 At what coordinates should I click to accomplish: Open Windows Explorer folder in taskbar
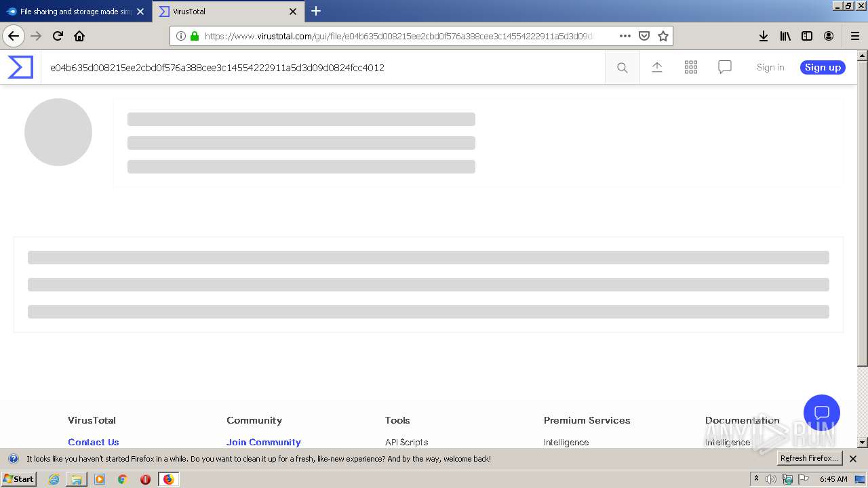coord(77,479)
